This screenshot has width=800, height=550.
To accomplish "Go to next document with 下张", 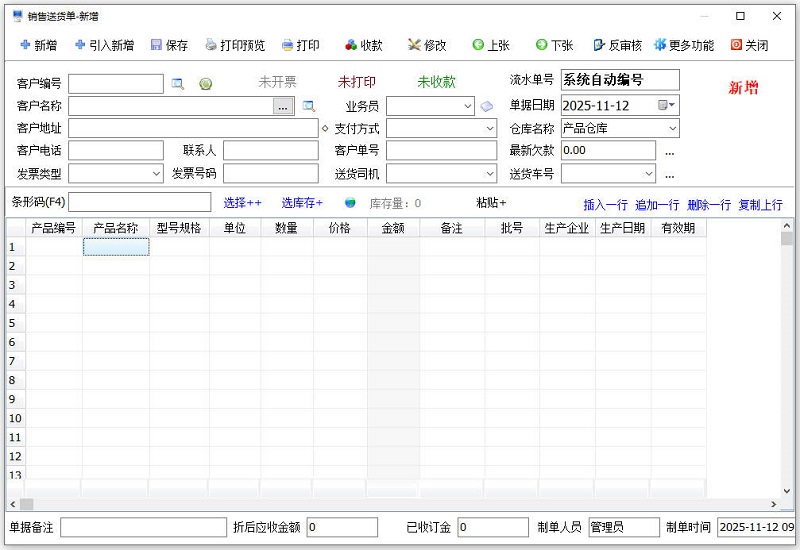I will (x=554, y=45).
